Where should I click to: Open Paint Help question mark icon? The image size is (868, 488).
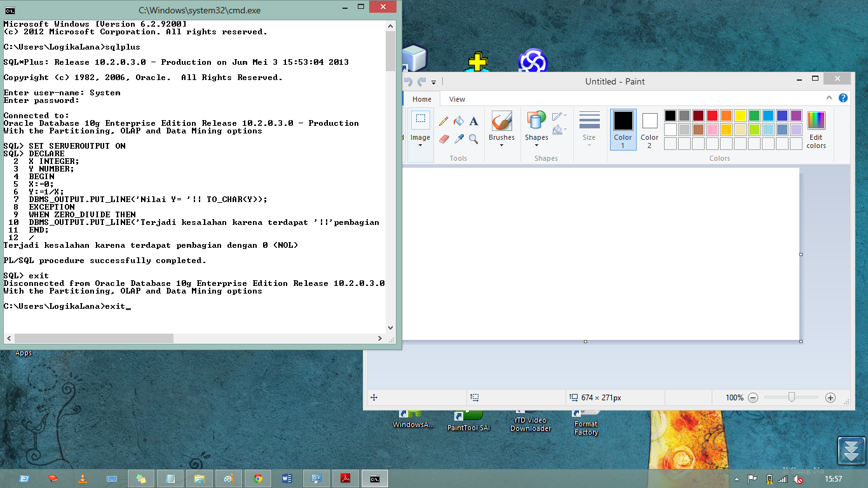tap(843, 98)
